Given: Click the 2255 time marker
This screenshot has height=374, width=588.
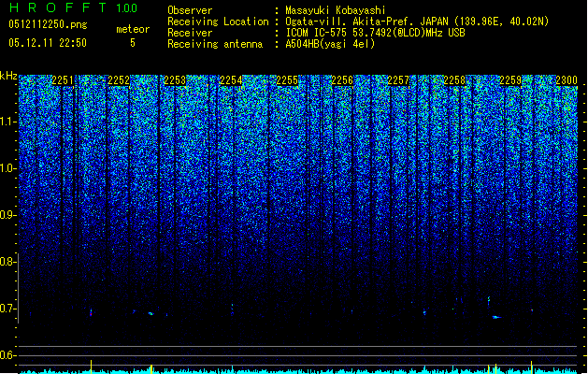Looking at the screenshot, I should click(x=287, y=80).
